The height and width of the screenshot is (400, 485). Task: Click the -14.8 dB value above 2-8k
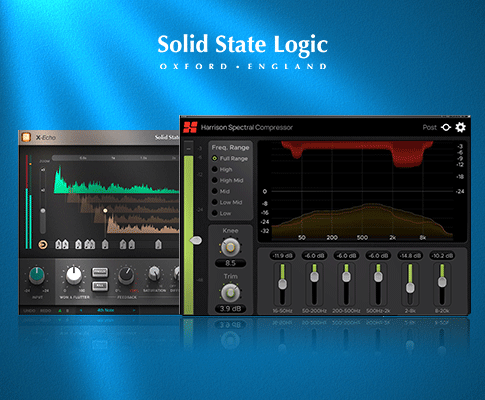click(x=410, y=256)
